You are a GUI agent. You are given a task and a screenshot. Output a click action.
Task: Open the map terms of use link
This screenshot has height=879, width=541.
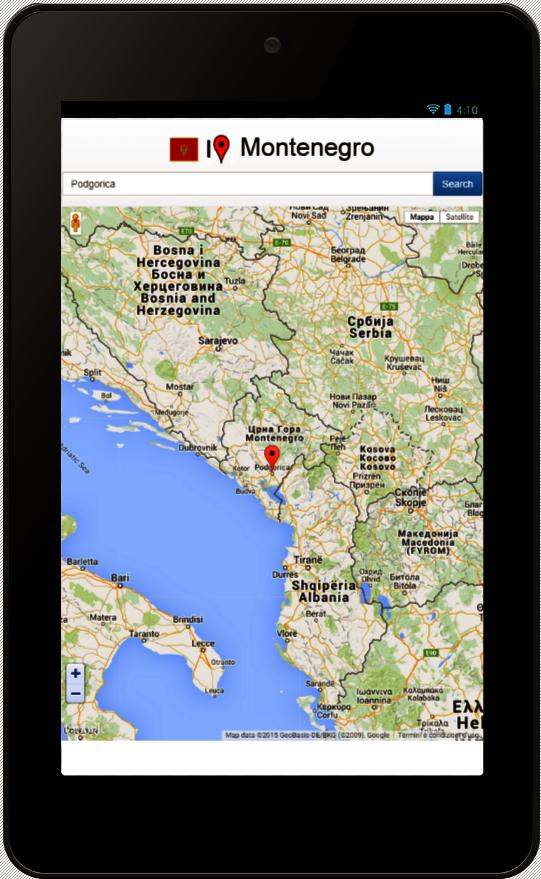(438, 735)
